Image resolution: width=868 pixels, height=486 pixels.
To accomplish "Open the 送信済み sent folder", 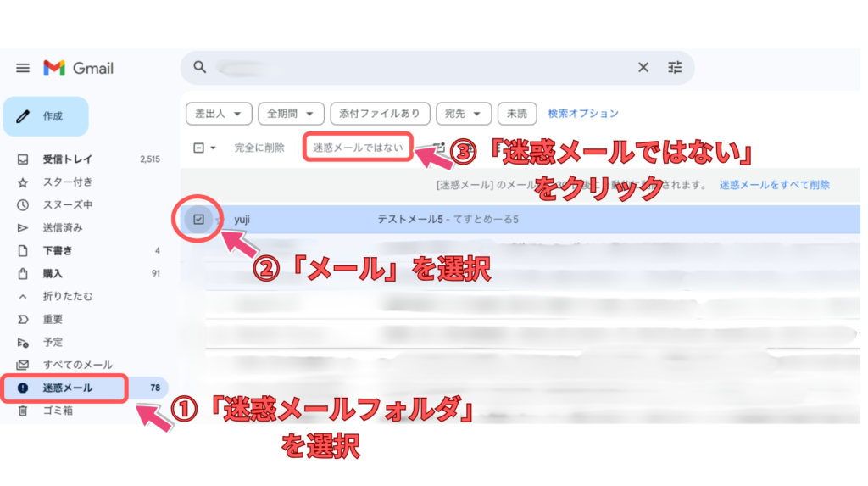I will pyautogui.click(x=63, y=227).
